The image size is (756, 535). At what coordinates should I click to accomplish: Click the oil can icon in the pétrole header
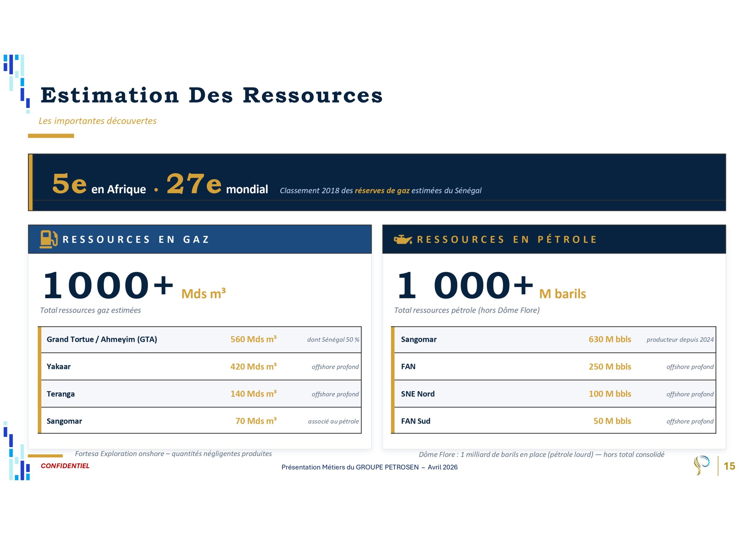tap(403, 239)
